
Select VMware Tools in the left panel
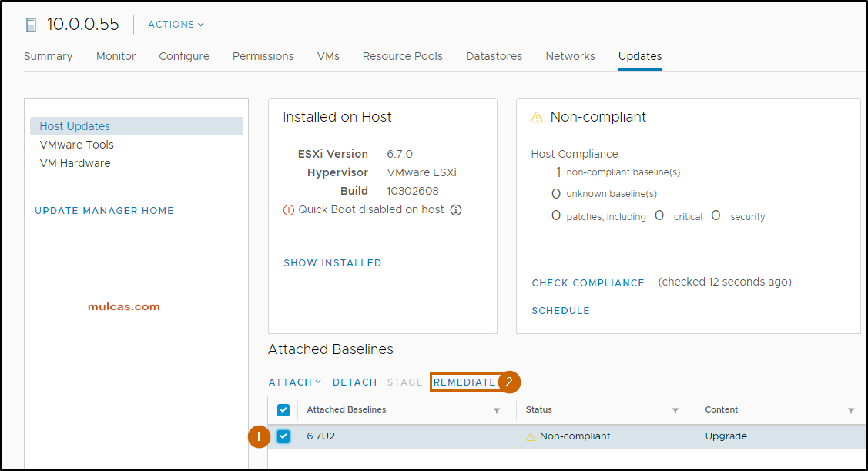tap(76, 145)
